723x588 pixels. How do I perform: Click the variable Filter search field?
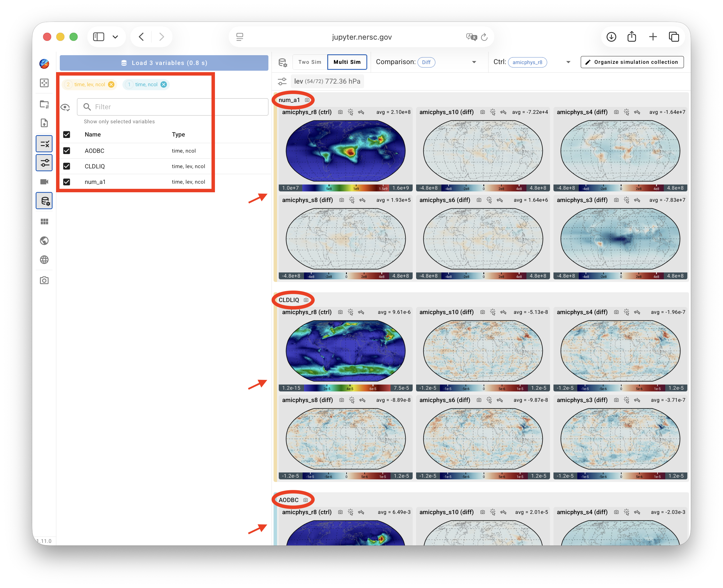point(172,107)
